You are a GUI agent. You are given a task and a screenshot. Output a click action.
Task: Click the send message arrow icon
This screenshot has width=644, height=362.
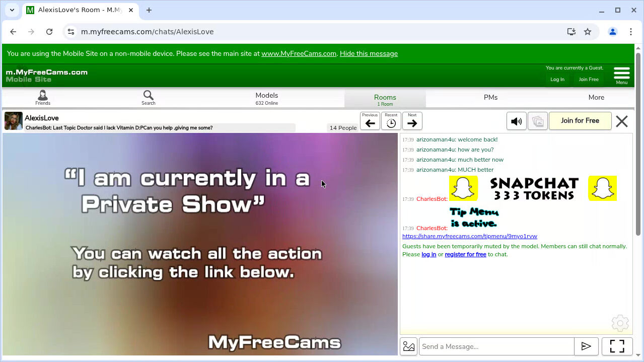click(x=586, y=346)
